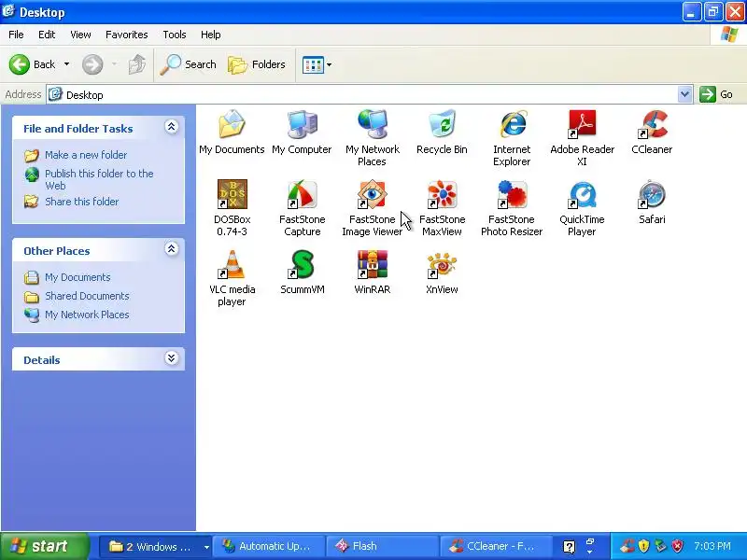Screen dimensions: 747x560
Task: Click the red security shield tray icon
Action: (x=677, y=546)
